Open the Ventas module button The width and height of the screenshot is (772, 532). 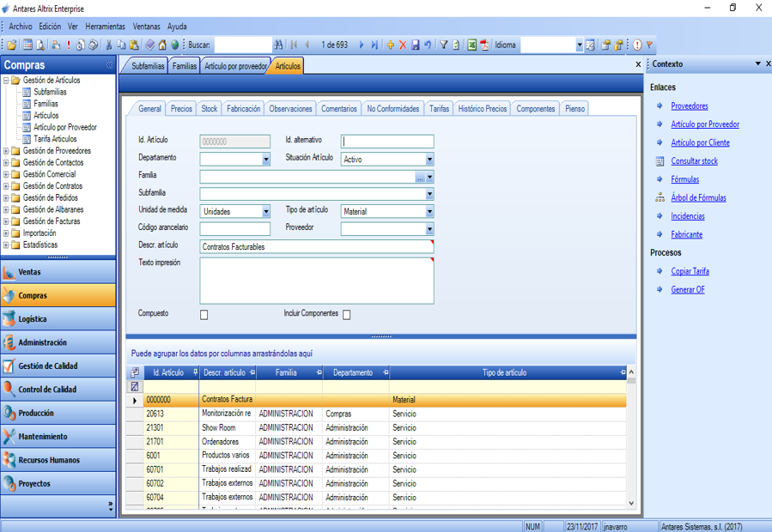(x=58, y=272)
